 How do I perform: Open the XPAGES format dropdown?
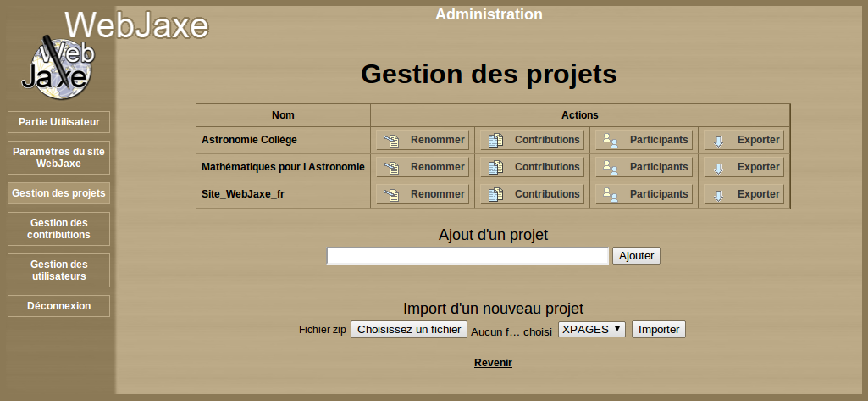(591, 330)
